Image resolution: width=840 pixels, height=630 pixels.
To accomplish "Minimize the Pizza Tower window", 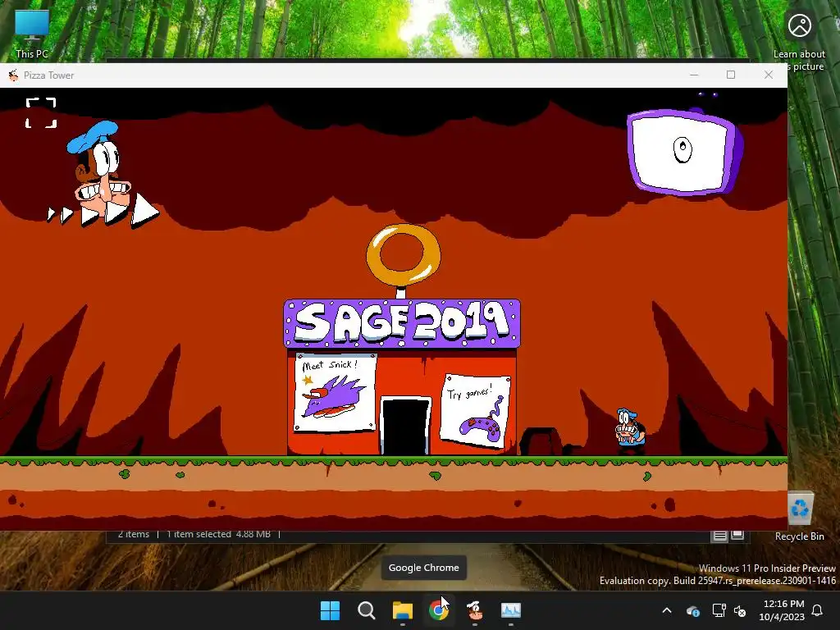I will pyautogui.click(x=694, y=75).
